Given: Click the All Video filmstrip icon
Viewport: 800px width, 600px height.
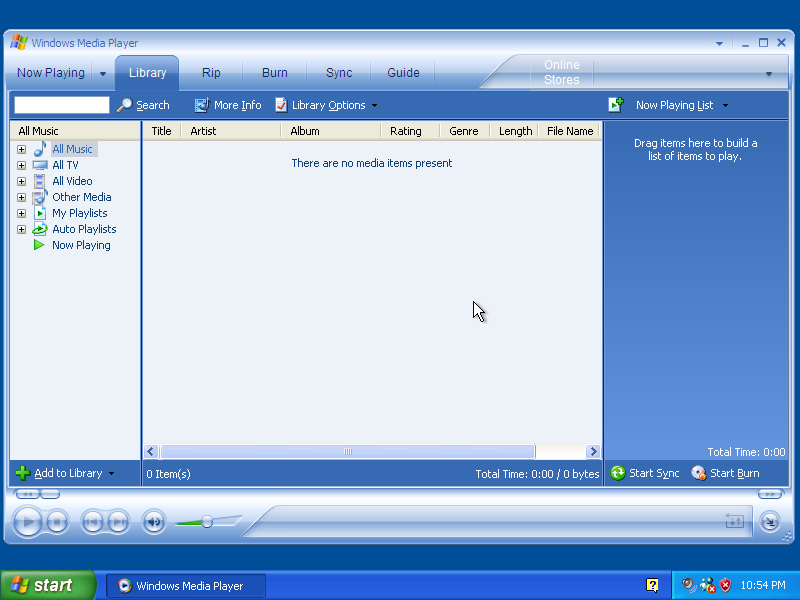Looking at the screenshot, I should click(39, 181).
